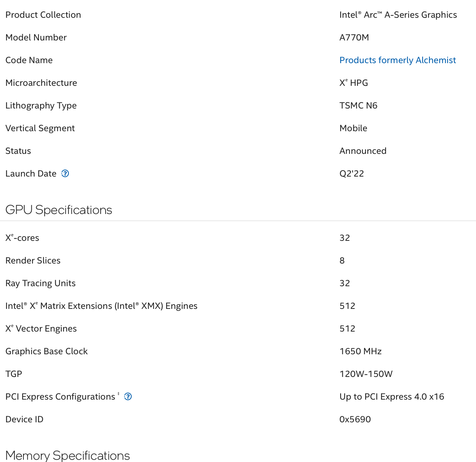This screenshot has width=476, height=462.
Task: Follow the Products formerly Alchemist link
Action: click(398, 60)
